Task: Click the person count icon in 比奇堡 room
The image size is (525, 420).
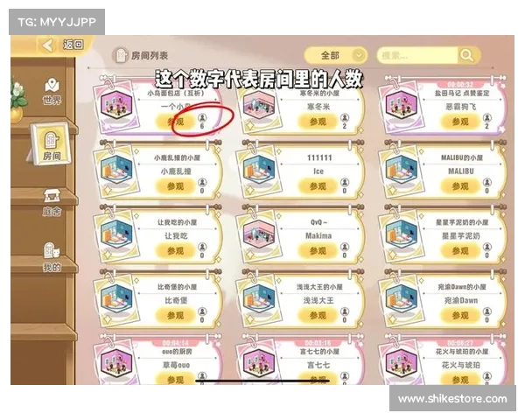Action: pos(202,311)
